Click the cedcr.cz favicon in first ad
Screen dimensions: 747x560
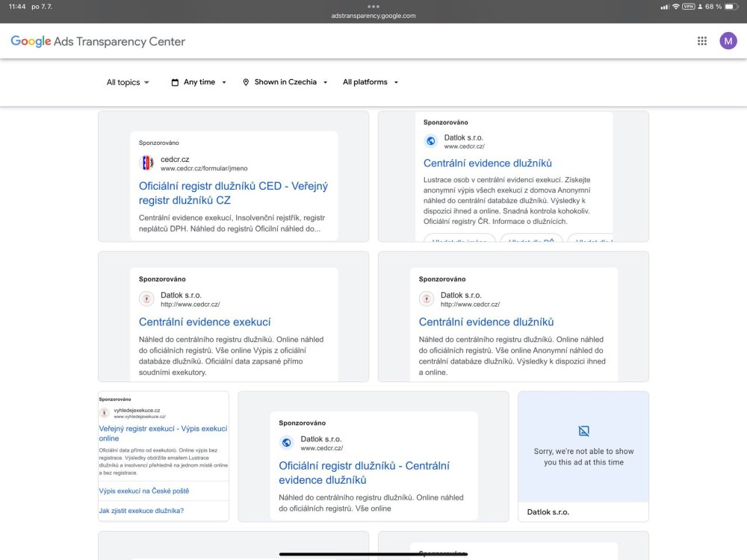point(147,163)
